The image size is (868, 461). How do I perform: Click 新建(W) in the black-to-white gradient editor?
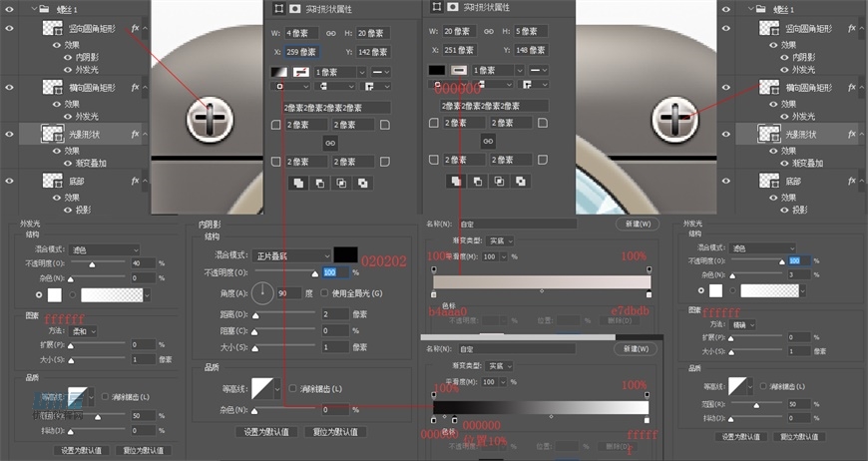point(636,348)
